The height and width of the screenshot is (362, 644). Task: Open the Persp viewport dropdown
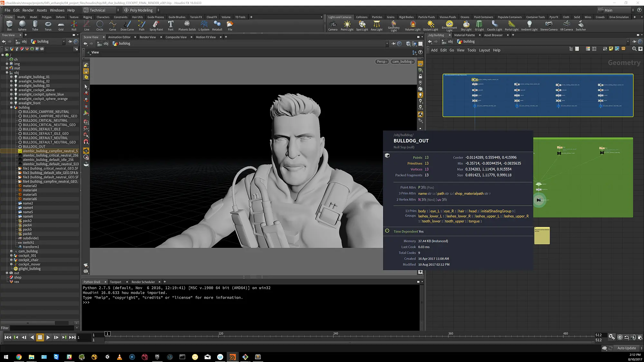382,61
